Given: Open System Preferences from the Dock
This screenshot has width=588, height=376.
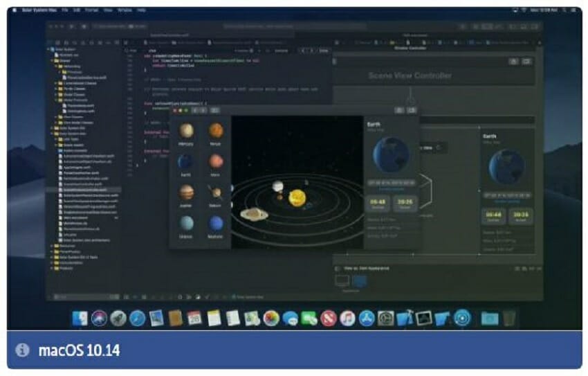Looking at the screenshot, I should pos(385,319).
